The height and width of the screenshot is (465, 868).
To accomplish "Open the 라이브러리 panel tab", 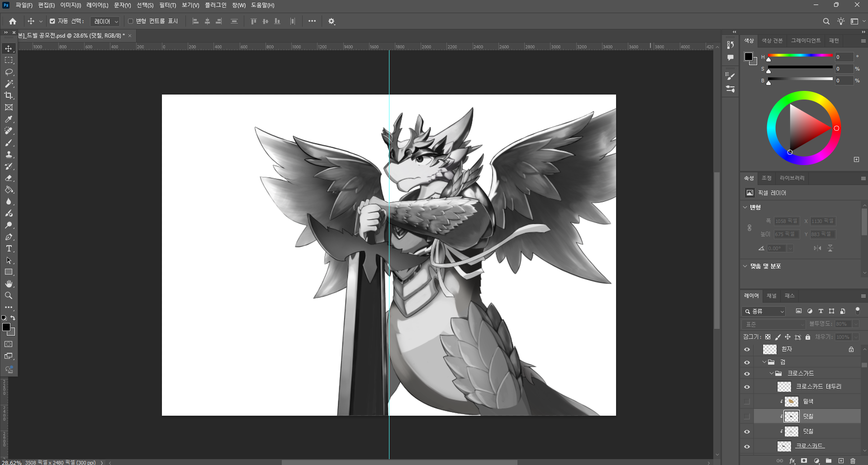I will [x=792, y=178].
